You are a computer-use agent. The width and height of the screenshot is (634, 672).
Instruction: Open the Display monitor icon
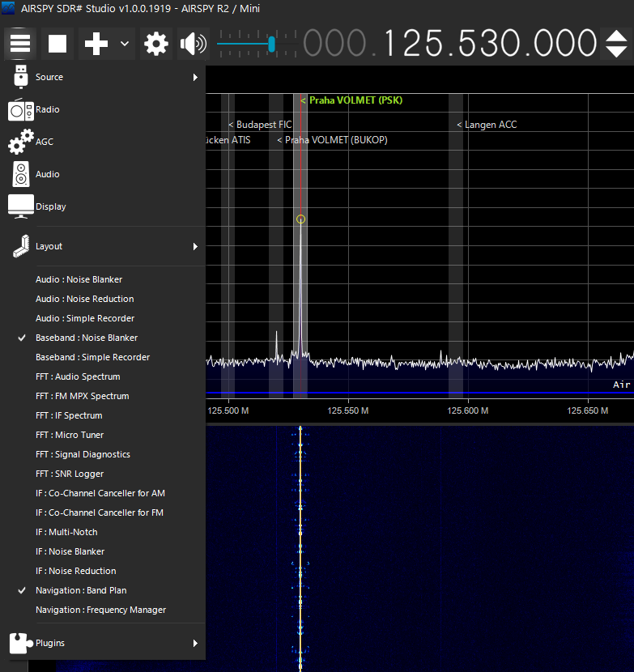pos(20,206)
